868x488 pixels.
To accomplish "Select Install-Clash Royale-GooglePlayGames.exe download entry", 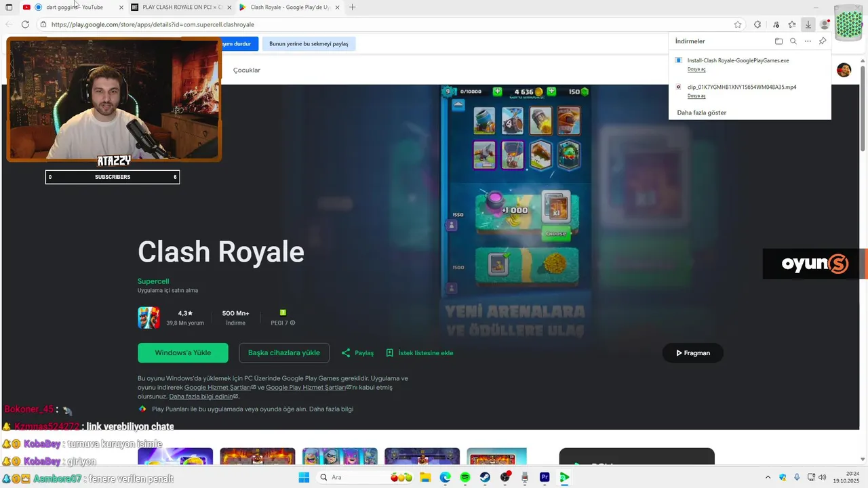I will tap(738, 60).
